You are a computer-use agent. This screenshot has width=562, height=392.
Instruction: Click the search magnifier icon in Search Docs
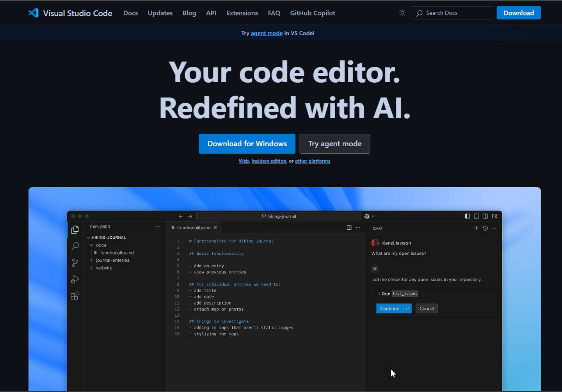[420, 13]
